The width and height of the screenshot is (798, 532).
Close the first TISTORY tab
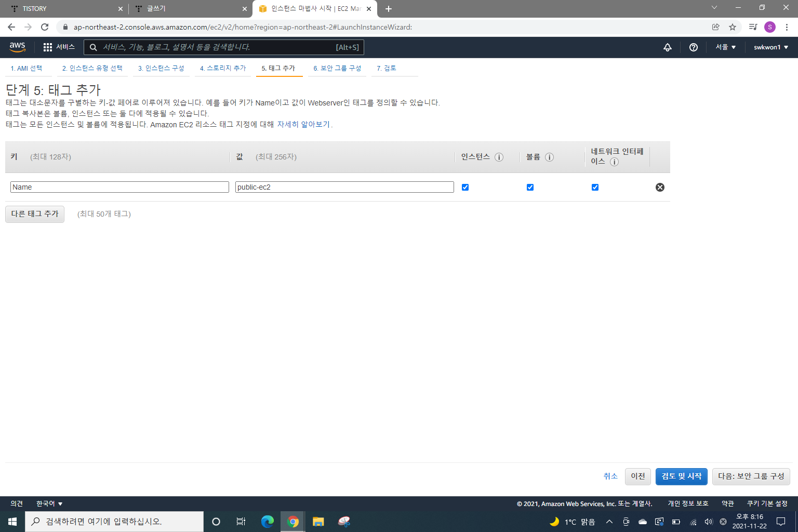[x=121, y=9]
